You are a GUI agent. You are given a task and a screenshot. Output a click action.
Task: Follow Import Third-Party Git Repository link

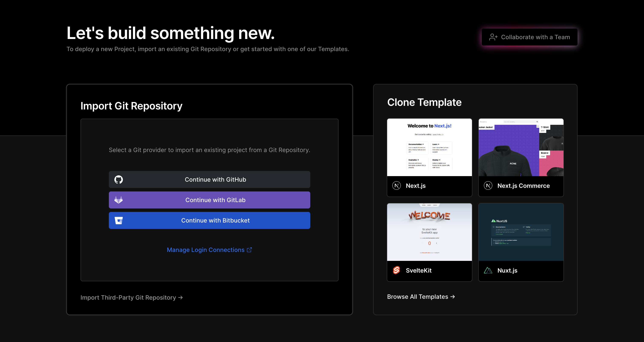coord(131,297)
